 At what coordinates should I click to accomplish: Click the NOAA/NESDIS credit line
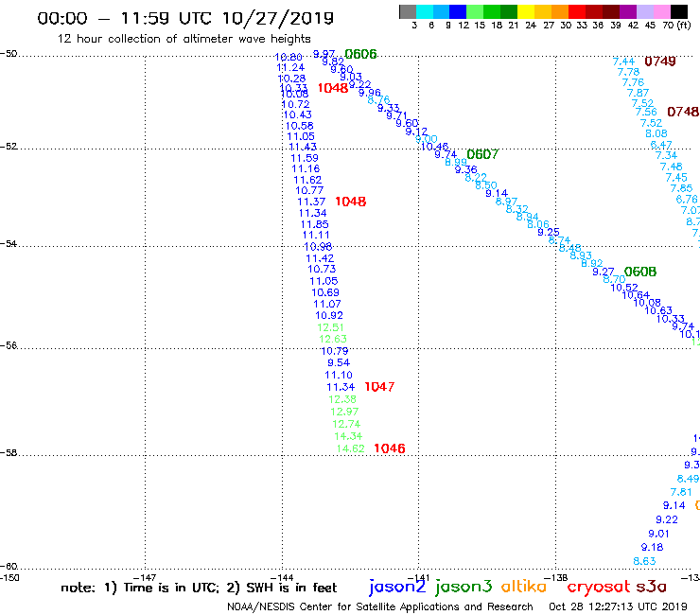[x=380, y=607]
